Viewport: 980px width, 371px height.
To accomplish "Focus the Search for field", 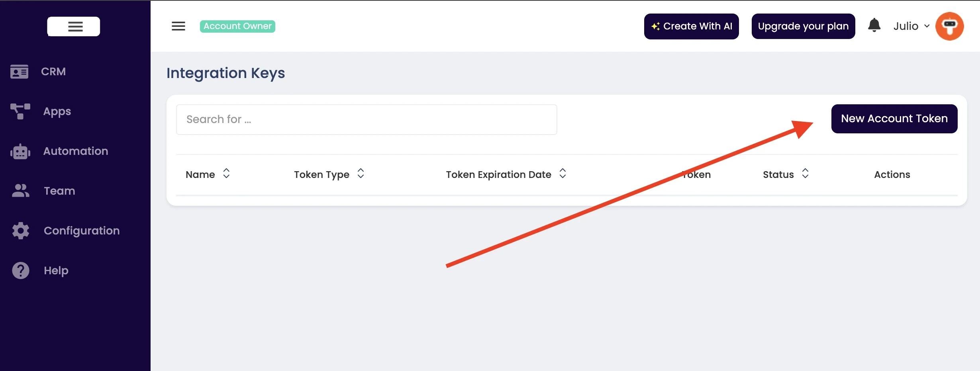I will pos(367,119).
